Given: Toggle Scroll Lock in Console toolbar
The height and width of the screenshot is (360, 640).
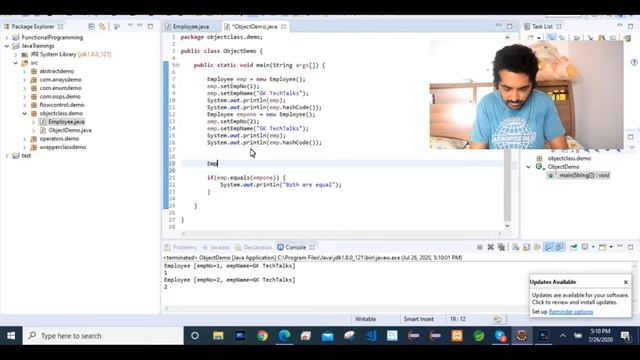Looking at the screenshot, I should point(527,247).
